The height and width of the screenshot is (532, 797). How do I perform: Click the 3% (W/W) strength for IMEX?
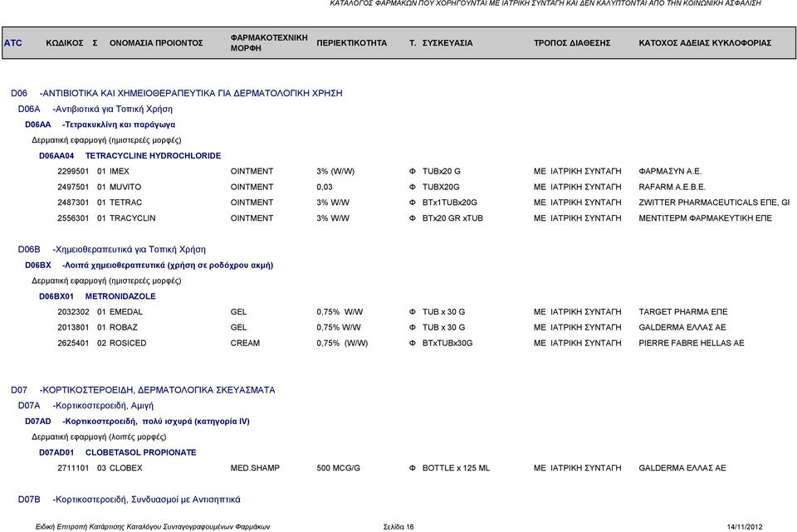pos(335,171)
